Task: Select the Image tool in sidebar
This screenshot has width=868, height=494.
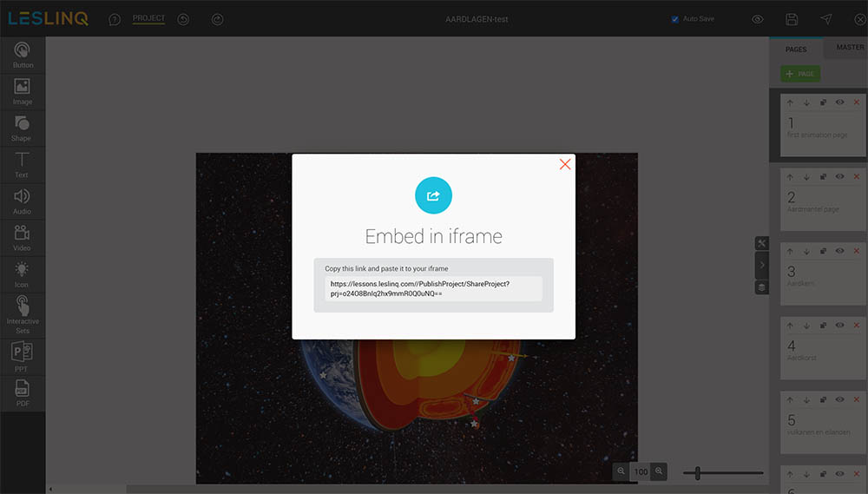Action: pyautogui.click(x=23, y=91)
